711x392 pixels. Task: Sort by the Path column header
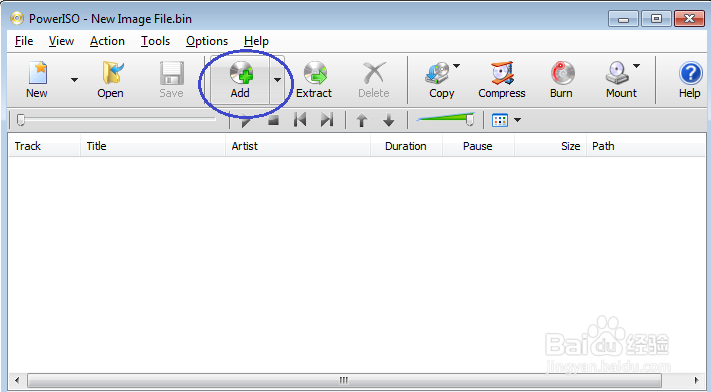(646, 146)
